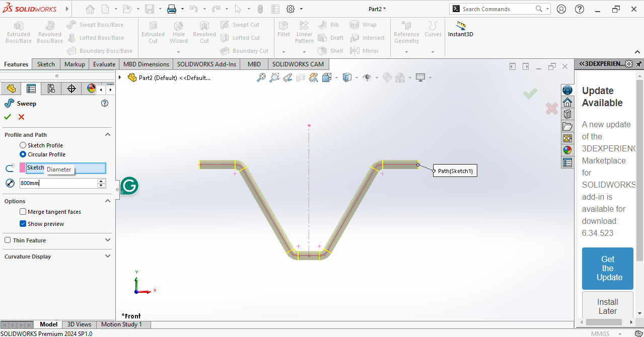Open the Design Library books icon in the task pane
This screenshot has width=644, height=337.
pyautogui.click(x=567, y=114)
